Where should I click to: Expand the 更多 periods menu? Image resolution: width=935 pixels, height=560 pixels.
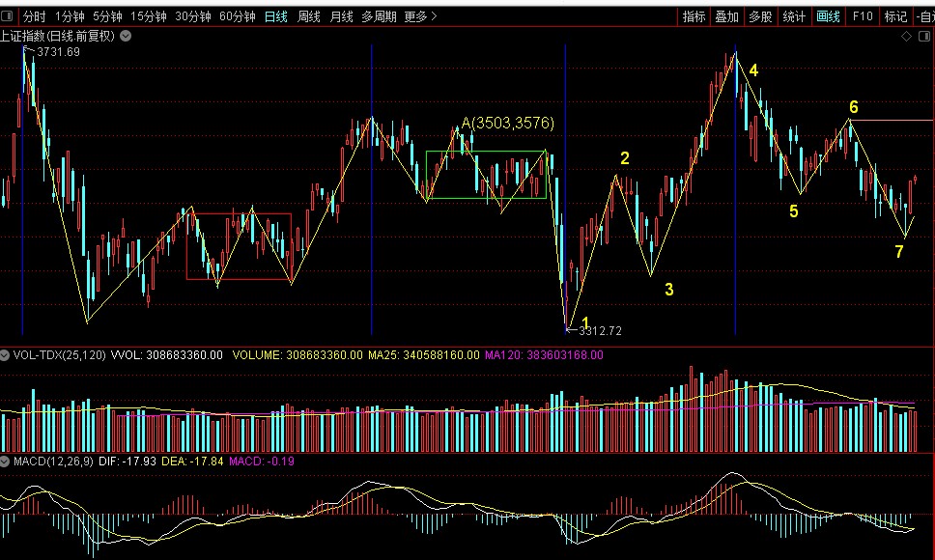pos(420,16)
